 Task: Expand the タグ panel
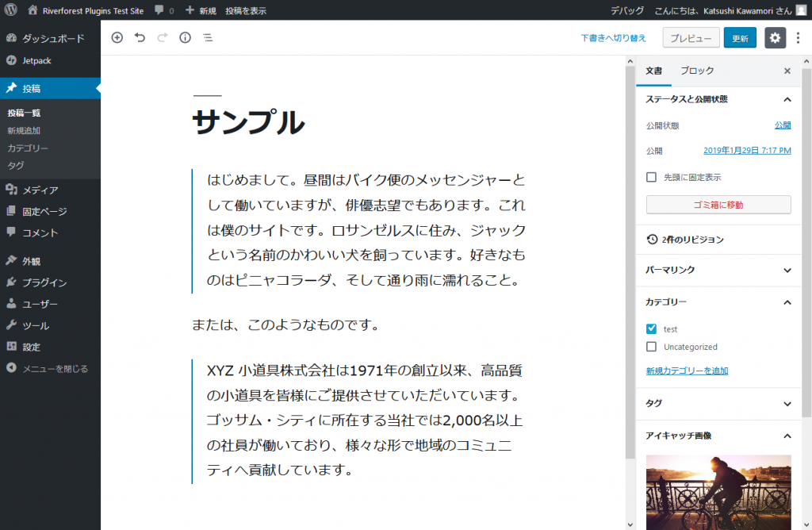718,403
